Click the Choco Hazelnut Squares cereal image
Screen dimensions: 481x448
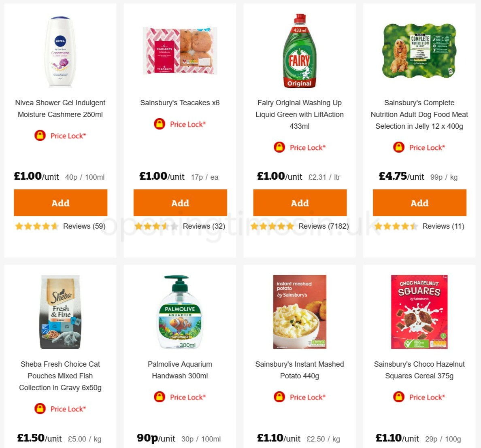[x=419, y=311]
